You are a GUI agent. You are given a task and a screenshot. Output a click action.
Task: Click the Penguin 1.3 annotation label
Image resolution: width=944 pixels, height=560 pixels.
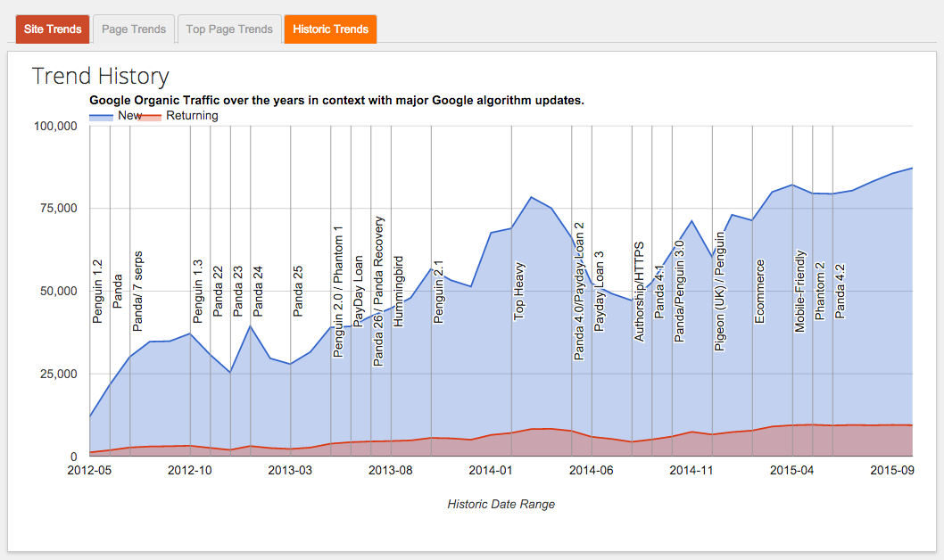tap(198, 291)
